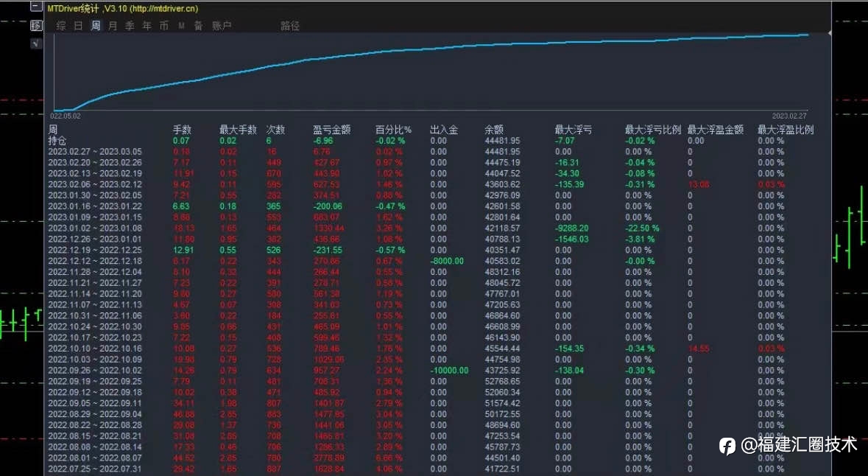The width and height of the screenshot is (868, 476).
Task: Toggle the curve chart icon at left
Action: [36, 43]
